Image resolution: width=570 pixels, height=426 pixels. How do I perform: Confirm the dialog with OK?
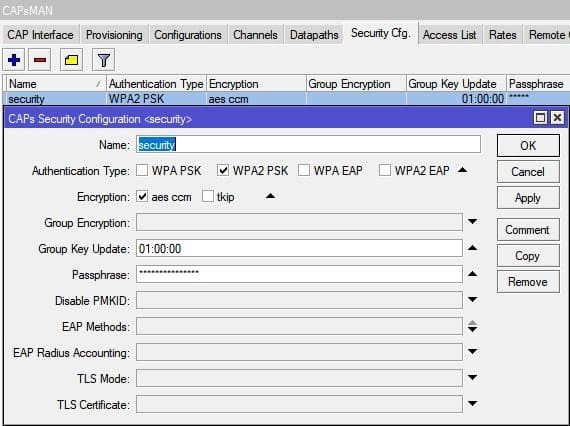(528, 145)
